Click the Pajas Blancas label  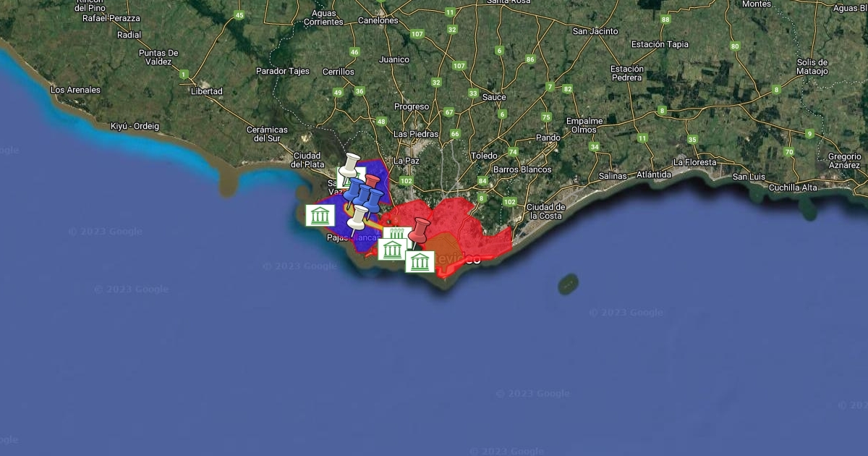(354, 237)
